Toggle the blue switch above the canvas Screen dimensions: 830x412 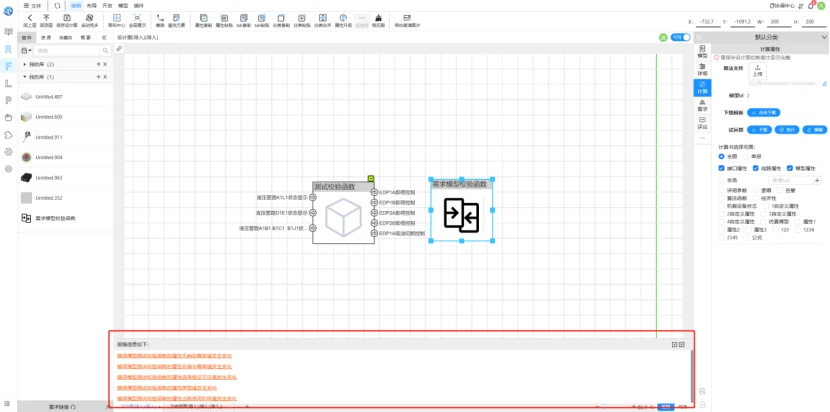pos(680,37)
